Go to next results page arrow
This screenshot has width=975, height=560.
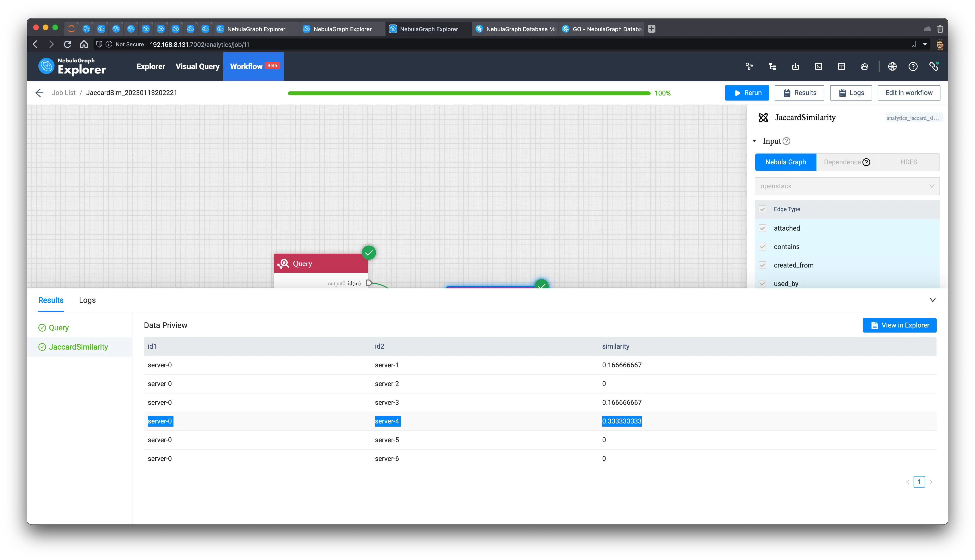(931, 482)
